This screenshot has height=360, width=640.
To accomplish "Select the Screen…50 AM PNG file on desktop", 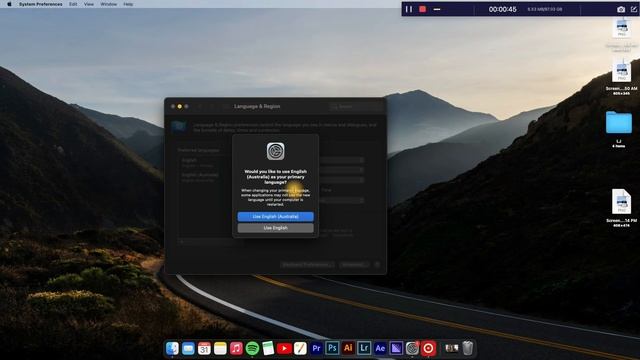I will (621, 71).
